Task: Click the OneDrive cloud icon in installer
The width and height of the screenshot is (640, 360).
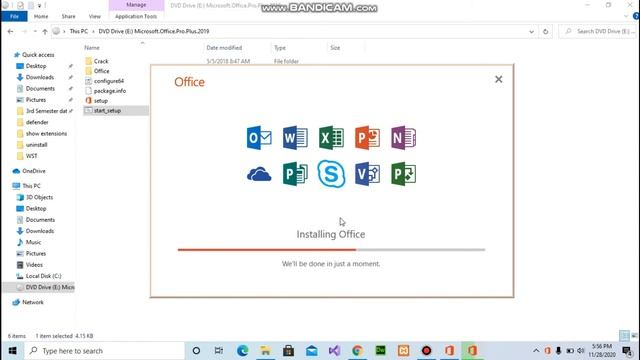Action: [259, 175]
